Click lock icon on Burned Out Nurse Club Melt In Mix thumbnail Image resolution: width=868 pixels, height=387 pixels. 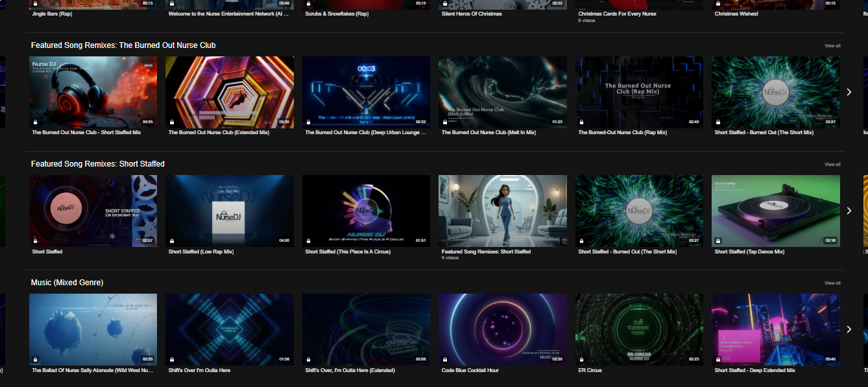click(x=444, y=122)
